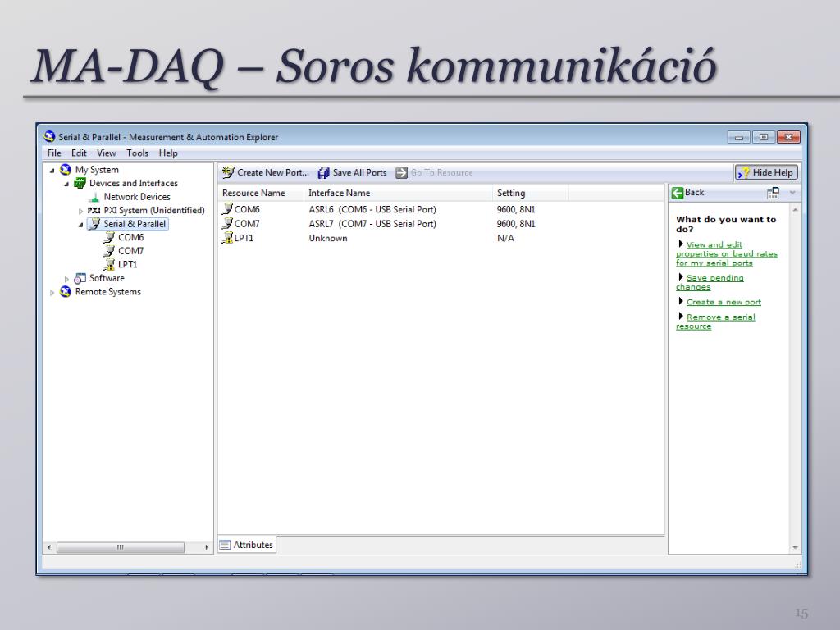Viewport: 840px width, 630px height.
Task: Open the 'Create a new port' help link
Action: point(724,302)
